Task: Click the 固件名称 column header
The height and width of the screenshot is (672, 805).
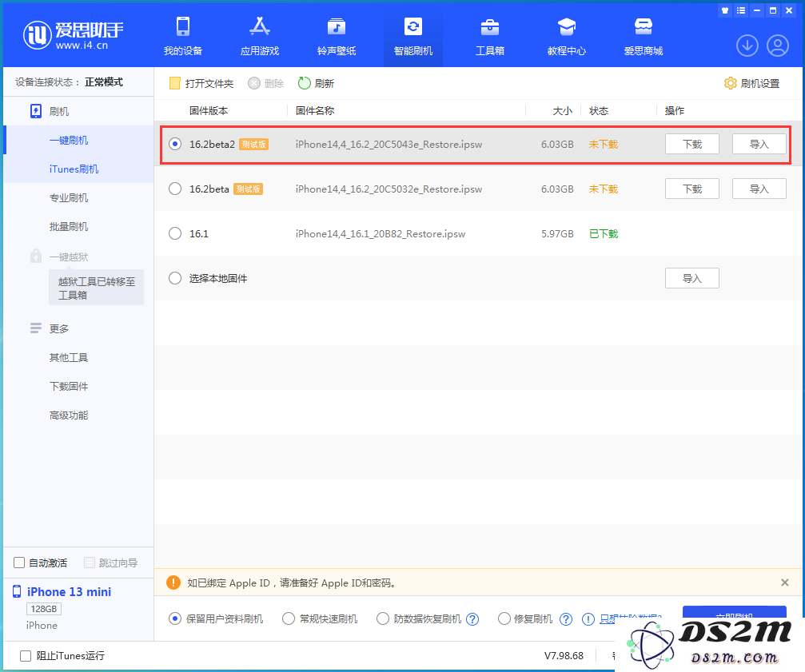Action: 315,111
